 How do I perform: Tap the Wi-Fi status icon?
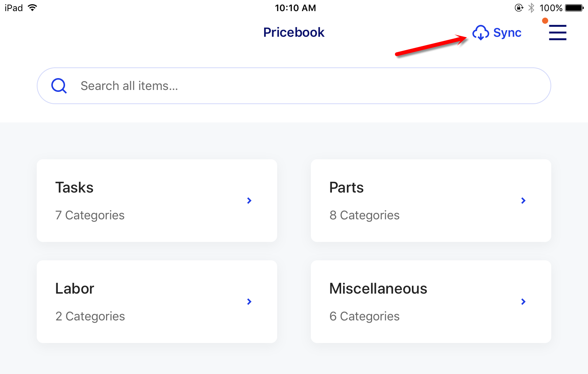[x=33, y=8]
